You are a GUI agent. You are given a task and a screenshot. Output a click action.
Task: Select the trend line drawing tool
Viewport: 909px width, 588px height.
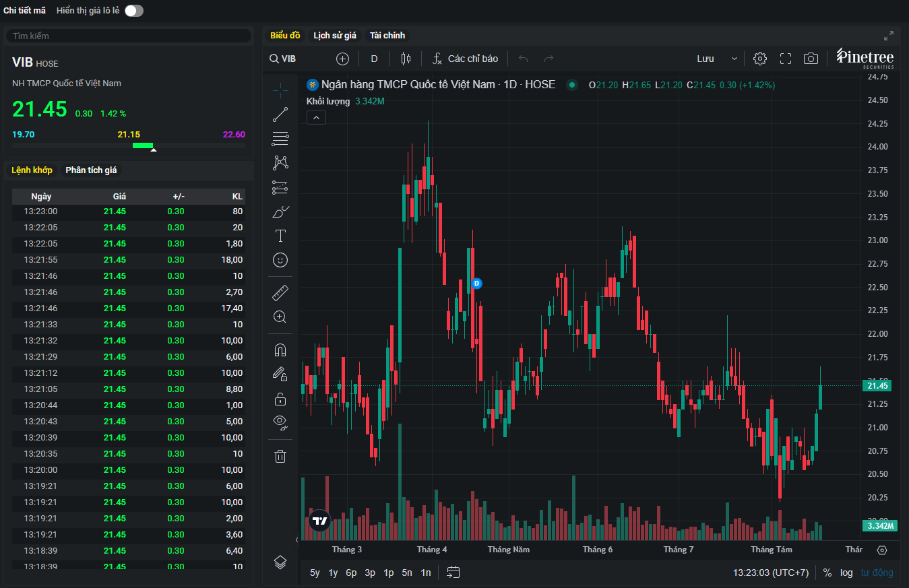point(280,115)
